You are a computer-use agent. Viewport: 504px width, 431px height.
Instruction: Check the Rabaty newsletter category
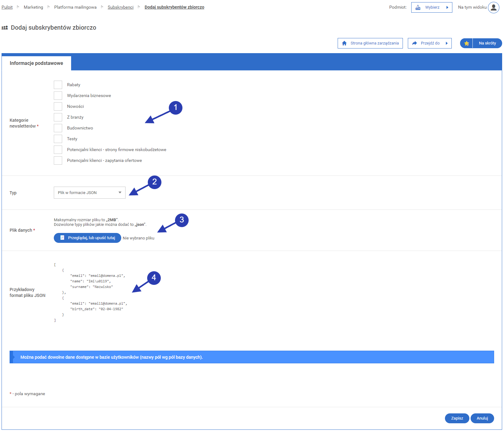58,85
